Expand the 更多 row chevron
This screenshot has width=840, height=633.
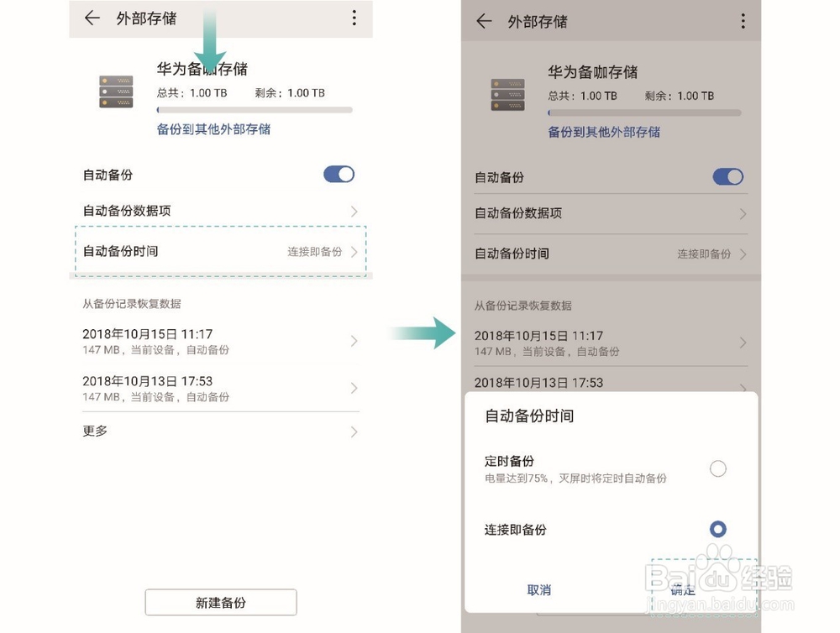pos(354,432)
